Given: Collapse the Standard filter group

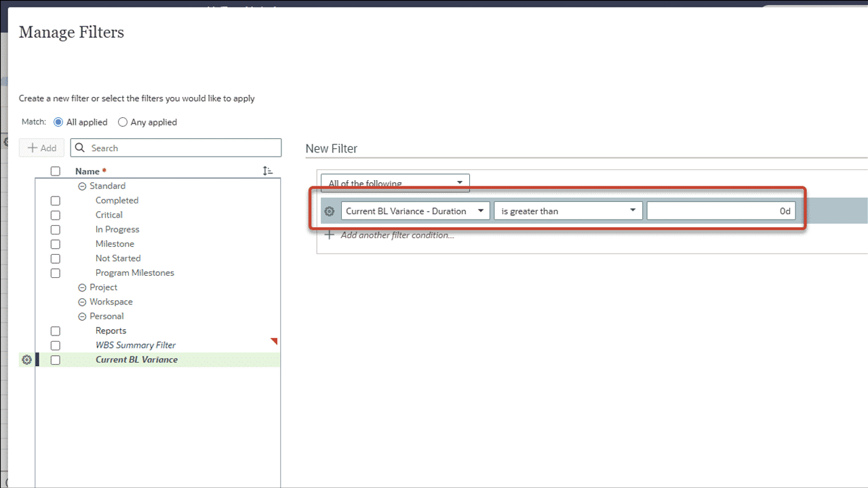Looking at the screenshot, I should pos(82,186).
